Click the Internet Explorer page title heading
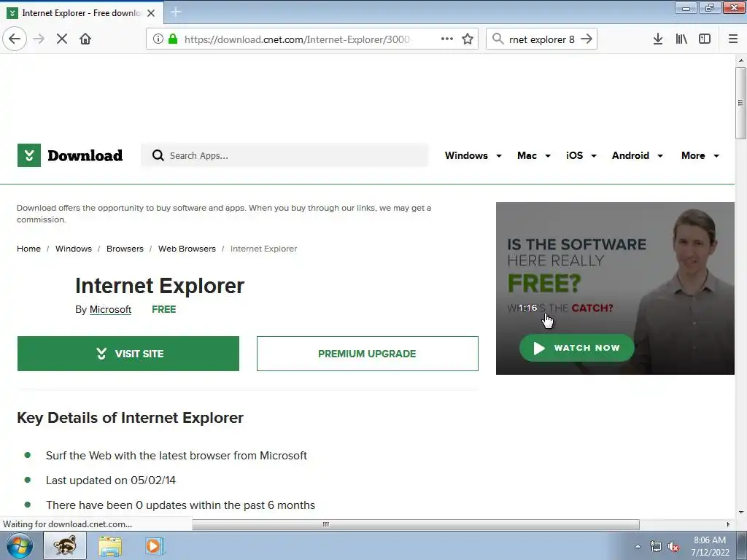The height and width of the screenshot is (560, 747). pos(160,286)
